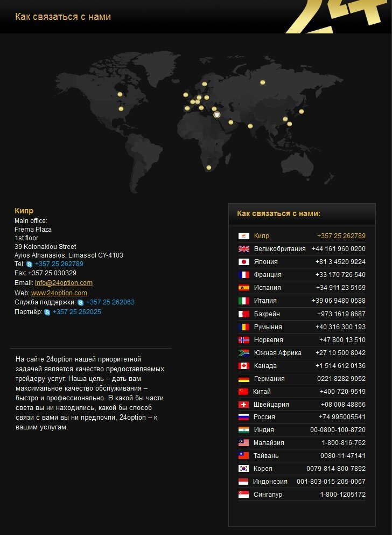This screenshot has width=392, height=535.
Task: Click phone number +33 170 726 540
Action: tap(340, 275)
